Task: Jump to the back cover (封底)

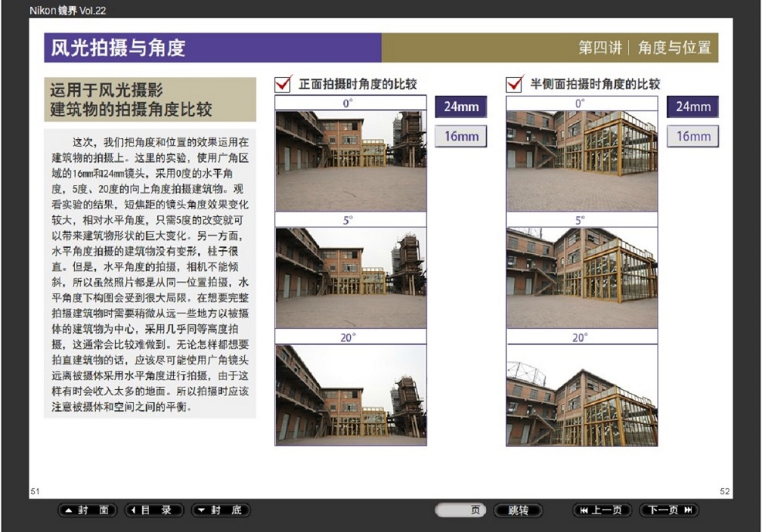Action: 220,510
